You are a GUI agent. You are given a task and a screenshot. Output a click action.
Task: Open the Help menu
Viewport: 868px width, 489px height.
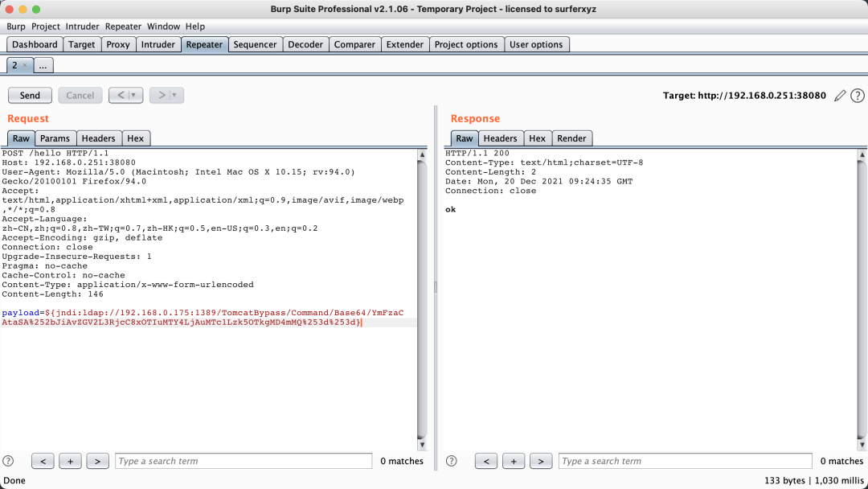194,27
